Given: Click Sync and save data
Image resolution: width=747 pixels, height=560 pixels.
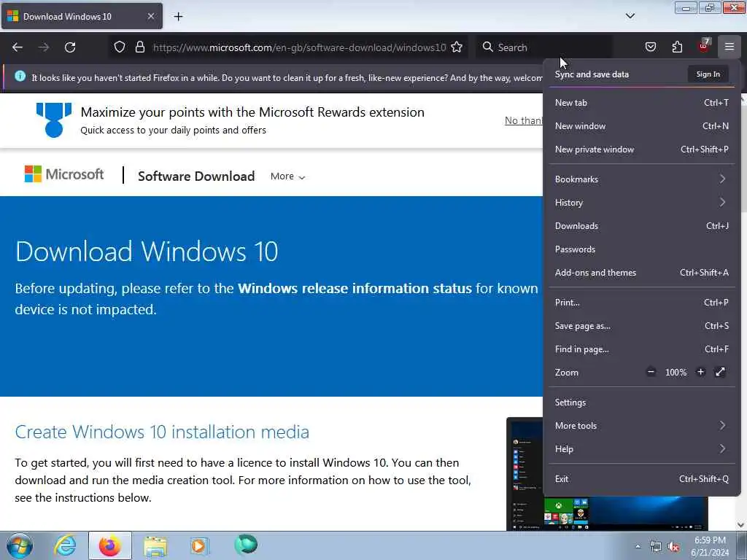Looking at the screenshot, I should click(592, 74).
